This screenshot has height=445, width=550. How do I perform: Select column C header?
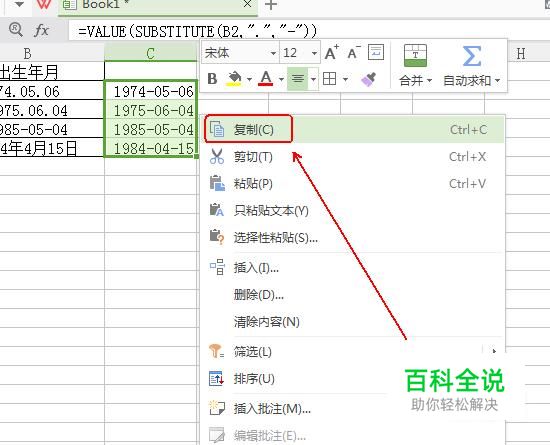151,53
